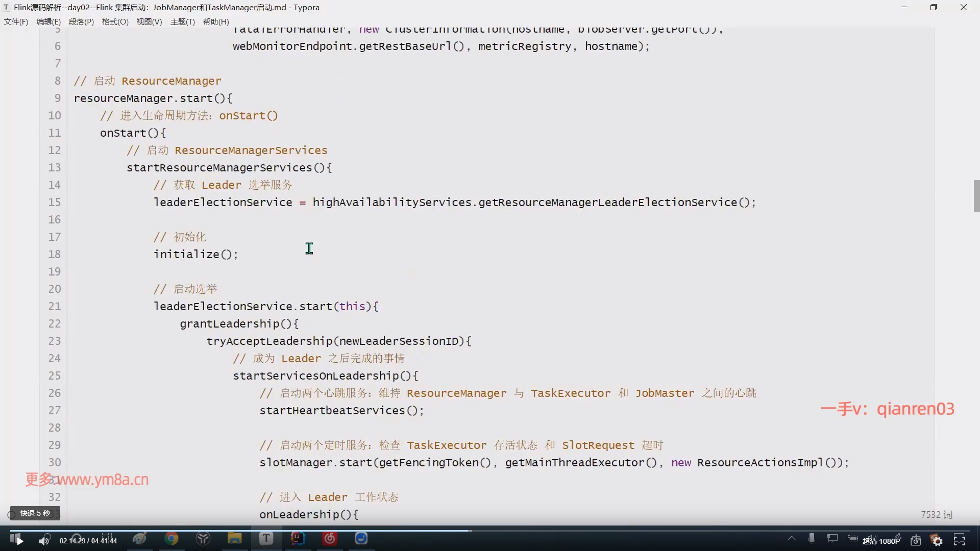Expand the system tray hidden icons chevron
This screenshot has height=551, width=980.
pyautogui.click(x=791, y=538)
